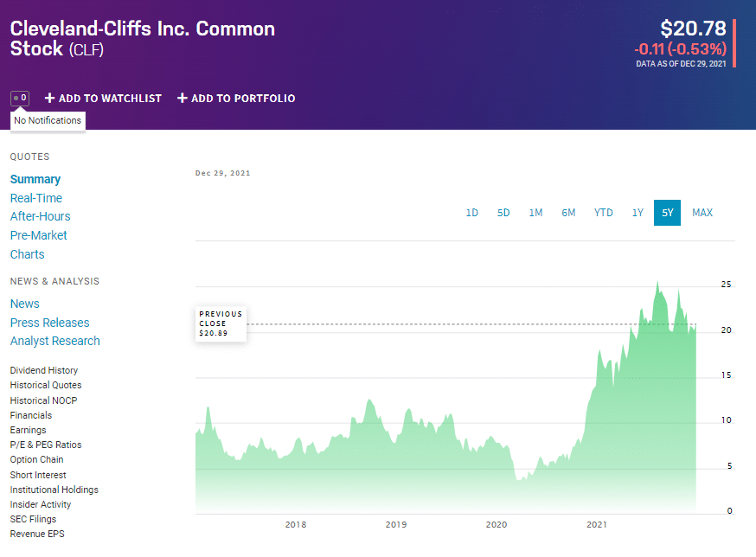The image size is (756, 557).
Task: Open the Summary quotes page
Action: click(35, 179)
